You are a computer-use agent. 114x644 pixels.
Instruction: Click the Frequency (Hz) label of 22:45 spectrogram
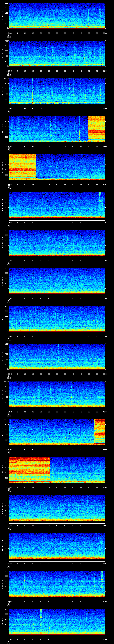(3, 622)
